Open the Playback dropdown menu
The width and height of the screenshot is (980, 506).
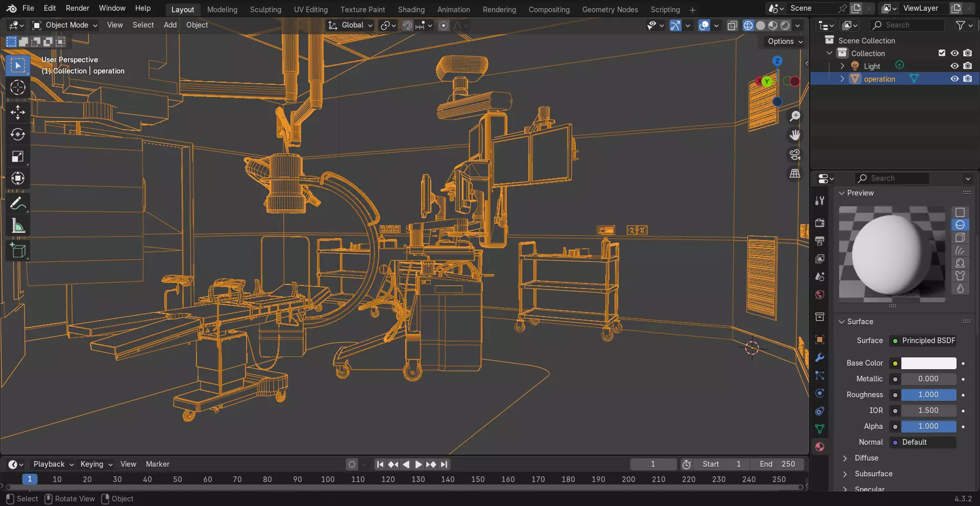pos(53,464)
